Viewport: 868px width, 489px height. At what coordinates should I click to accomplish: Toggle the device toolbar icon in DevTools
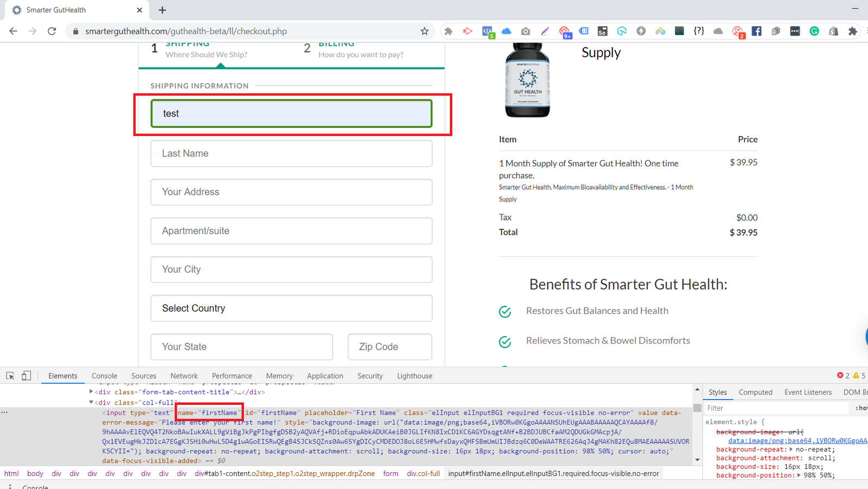26,376
